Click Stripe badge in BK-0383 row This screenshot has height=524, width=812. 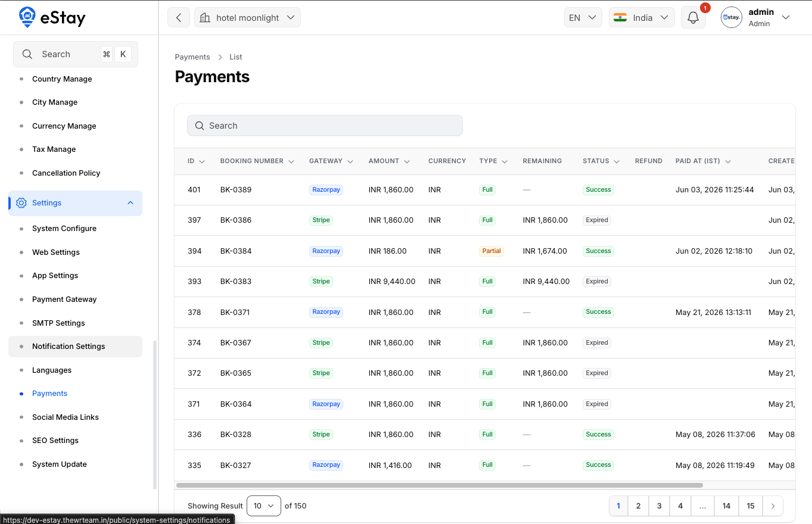click(x=321, y=282)
